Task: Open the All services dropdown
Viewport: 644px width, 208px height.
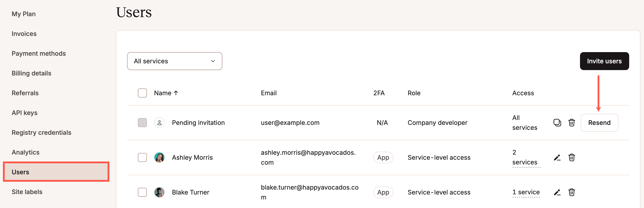Action: (x=174, y=61)
